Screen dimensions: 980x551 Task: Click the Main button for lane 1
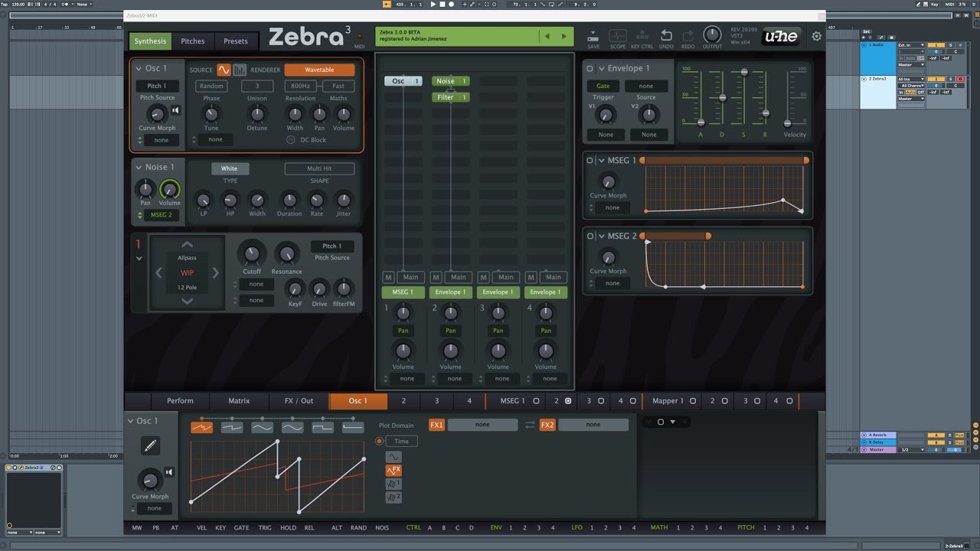[410, 277]
